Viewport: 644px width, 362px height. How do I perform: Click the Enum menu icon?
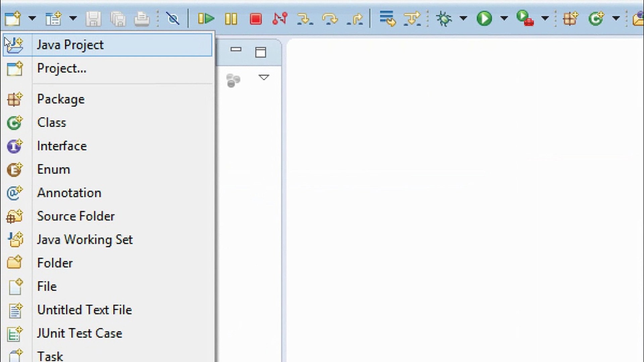click(14, 170)
